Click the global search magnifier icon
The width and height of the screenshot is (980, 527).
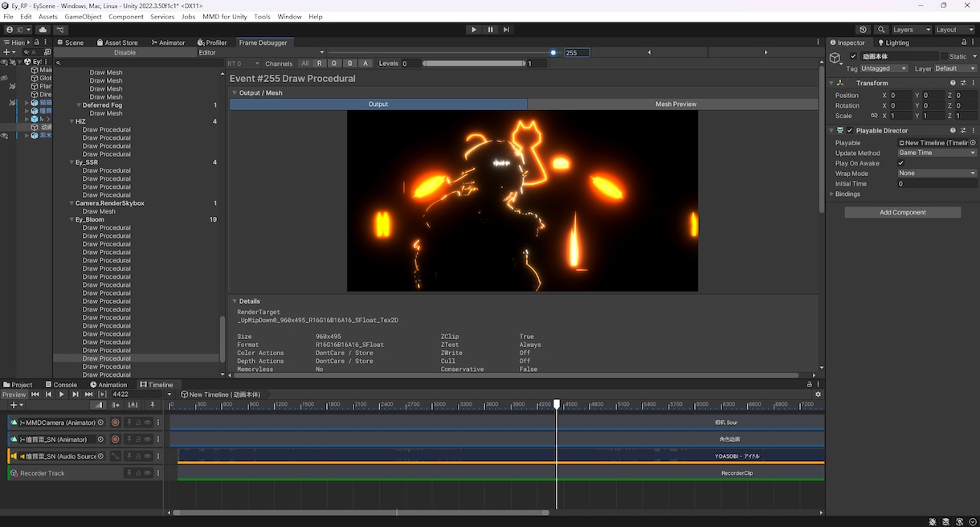coord(882,30)
